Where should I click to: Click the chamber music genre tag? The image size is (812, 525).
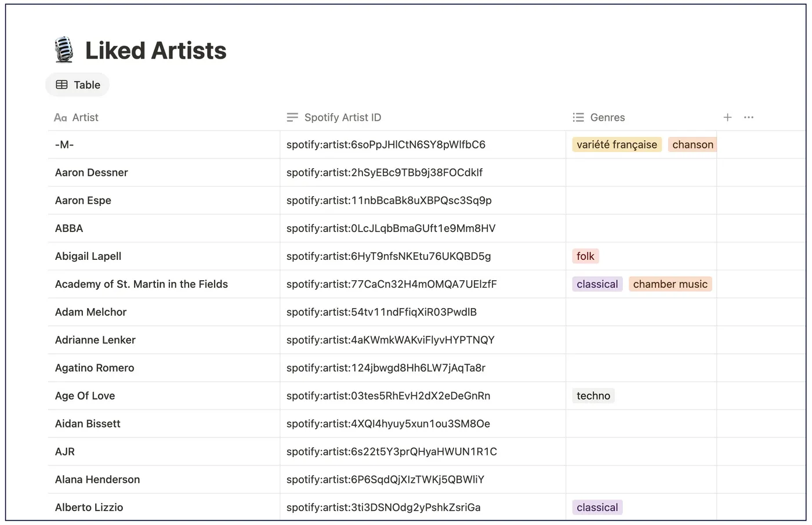[670, 284]
